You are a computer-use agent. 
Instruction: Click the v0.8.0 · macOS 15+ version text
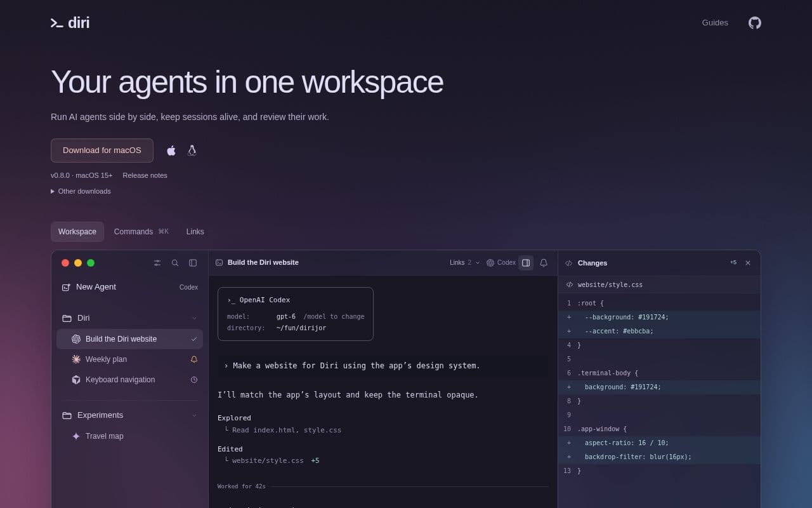[x=82, y=175]
